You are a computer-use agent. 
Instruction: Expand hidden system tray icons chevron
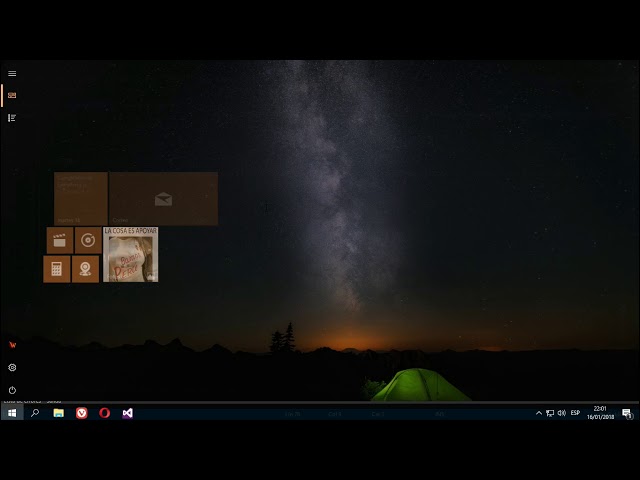point(539,413)
